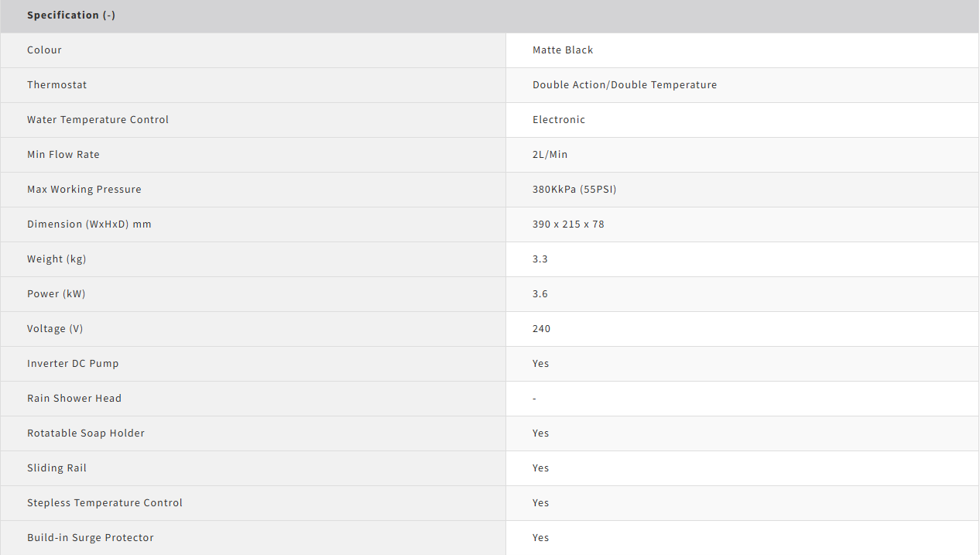Select the Matte Black colour value

click(x=563, y=50)
